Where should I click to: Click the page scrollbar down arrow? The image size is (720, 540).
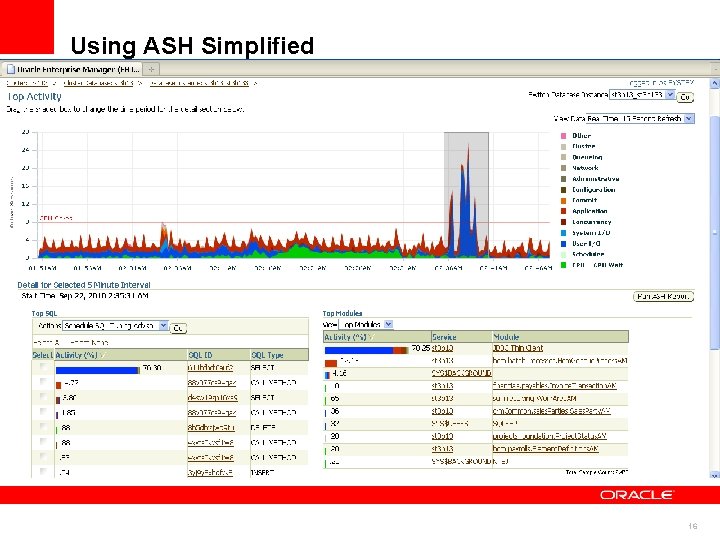click(x=714, y=475)
